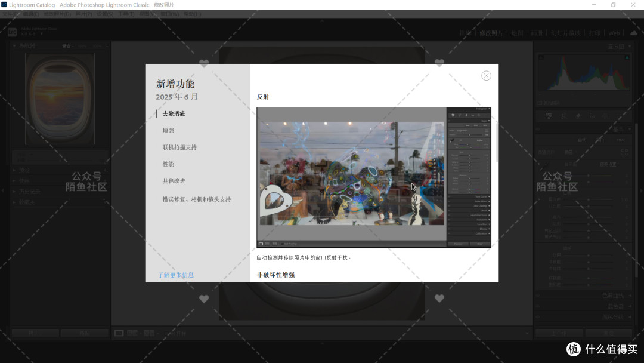Switch to the 画册 module
The height and width of the screenshot is (363, 644).
point(537,33)
